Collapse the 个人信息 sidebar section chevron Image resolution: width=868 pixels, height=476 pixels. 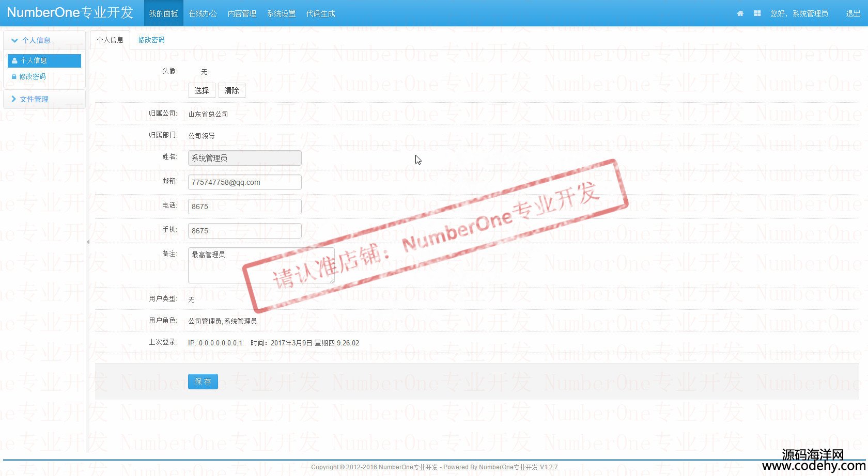point(14,40)
